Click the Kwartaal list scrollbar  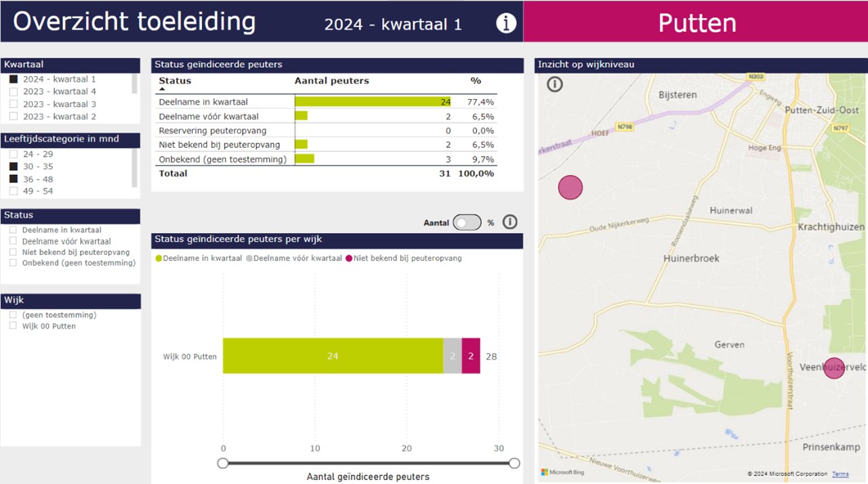[134, 83]
